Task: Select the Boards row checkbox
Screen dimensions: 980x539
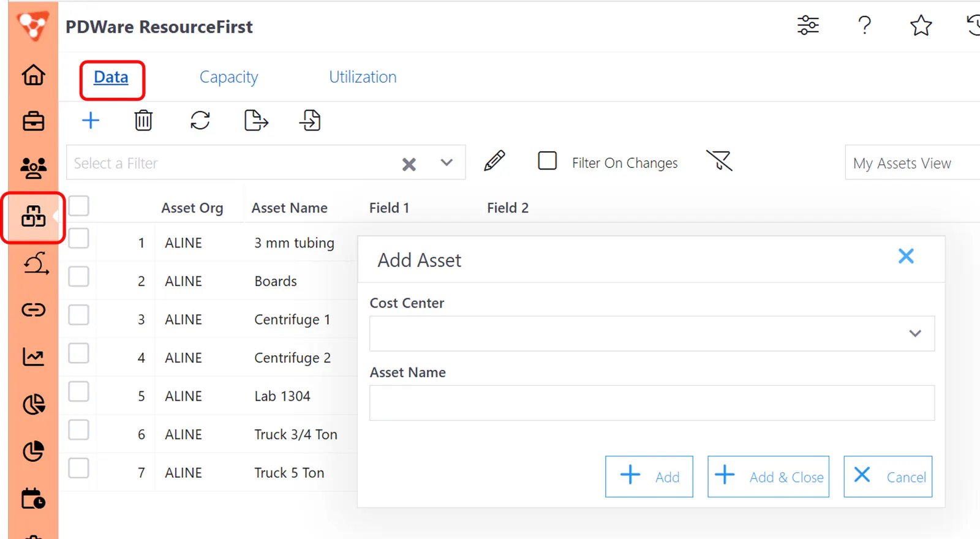Action: 78,276
